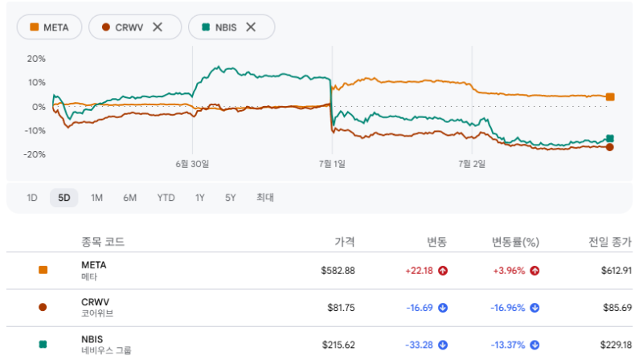The width and height of the screenshot is (643, 364).
Task: Click the 변동률(%) column header
Action: (515, 242)
